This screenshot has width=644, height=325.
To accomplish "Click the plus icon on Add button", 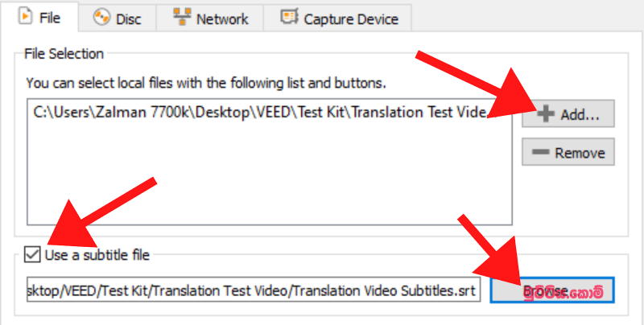I will pos(546,113).
